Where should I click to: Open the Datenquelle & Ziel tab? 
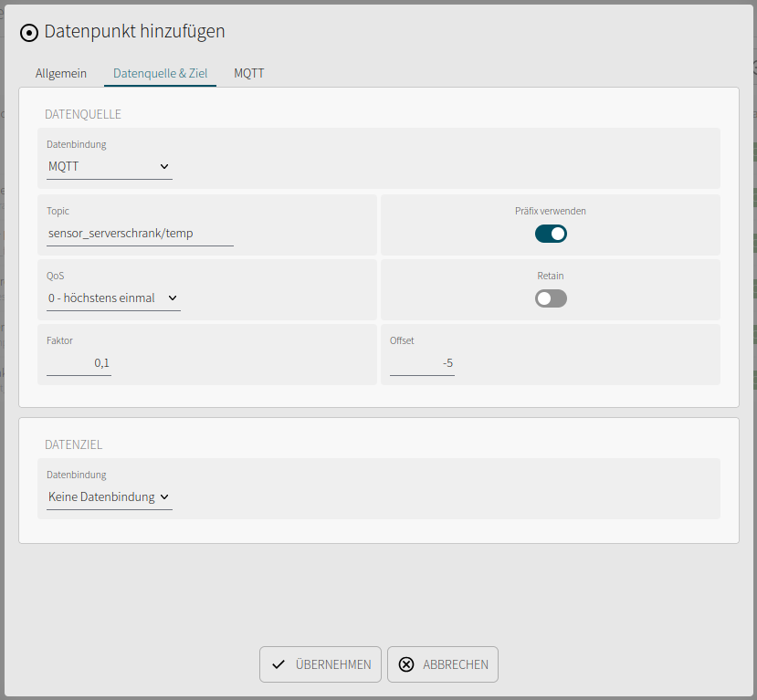(x=161, y=73)
